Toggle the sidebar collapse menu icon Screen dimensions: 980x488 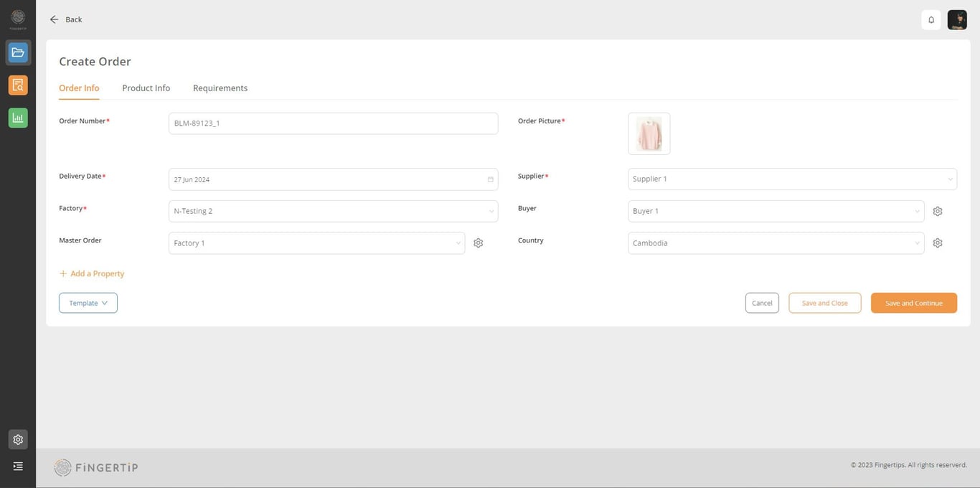click(x=18, y=466)
